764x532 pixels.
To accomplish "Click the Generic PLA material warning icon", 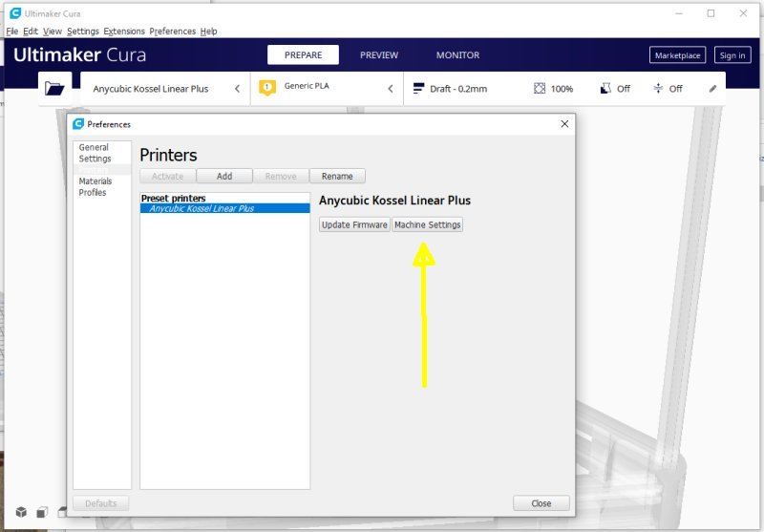I will (267, 88).
